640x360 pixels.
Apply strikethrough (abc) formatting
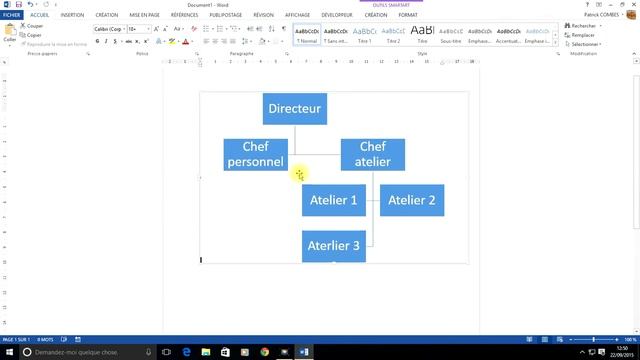pos(129,41)
